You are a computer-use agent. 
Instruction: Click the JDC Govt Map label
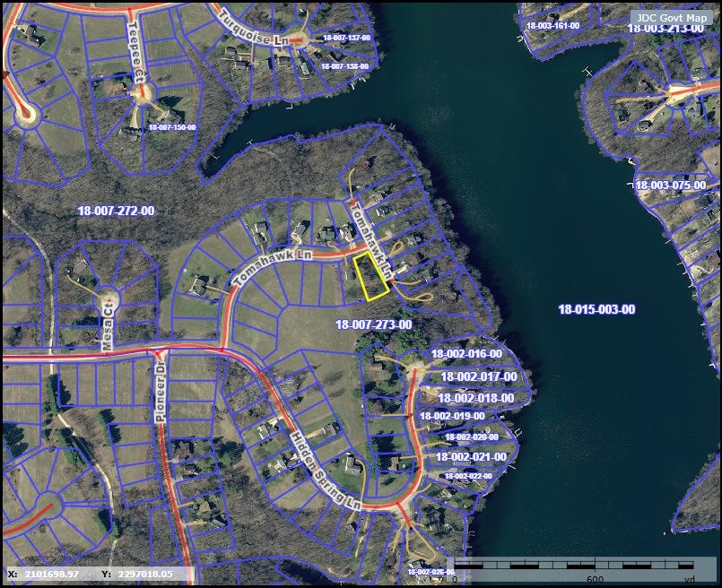(672, 18)
